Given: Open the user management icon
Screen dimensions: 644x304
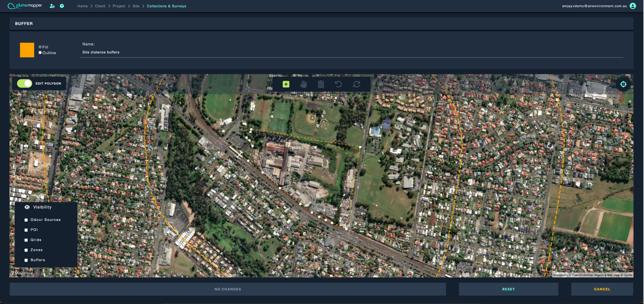Looking at the screenshot, I should click(52, 6).
